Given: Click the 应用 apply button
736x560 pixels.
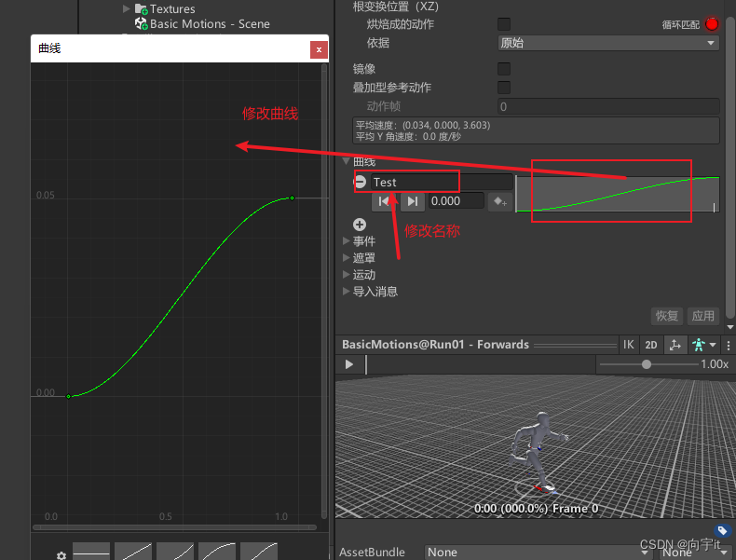Looking at the screenshot, I should click(703, 316).
